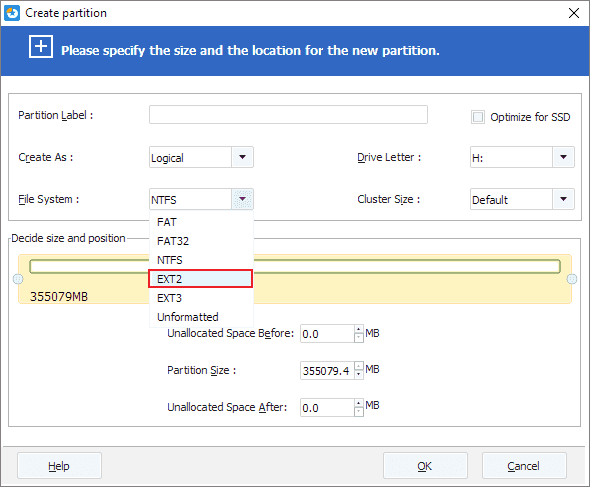The width and height of the screenshot is (590, 487).
Task: Open the Cluster Size dropdown arrow
Action: [563, 199]
